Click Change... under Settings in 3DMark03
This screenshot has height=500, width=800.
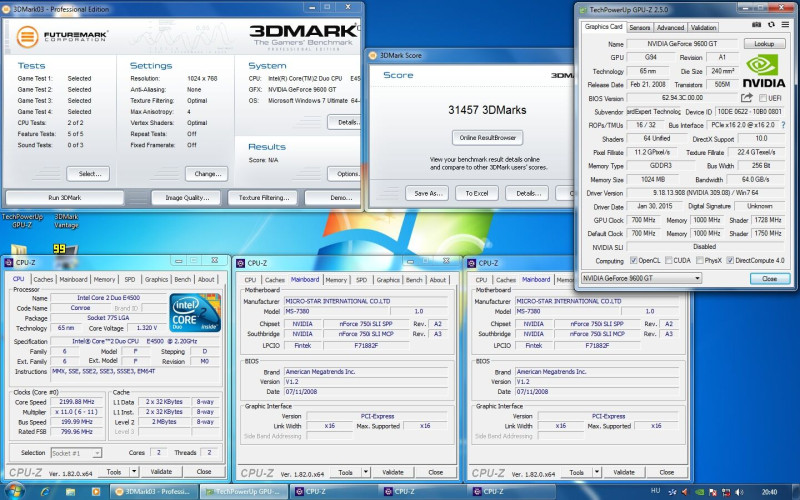(x=207, y=174)
